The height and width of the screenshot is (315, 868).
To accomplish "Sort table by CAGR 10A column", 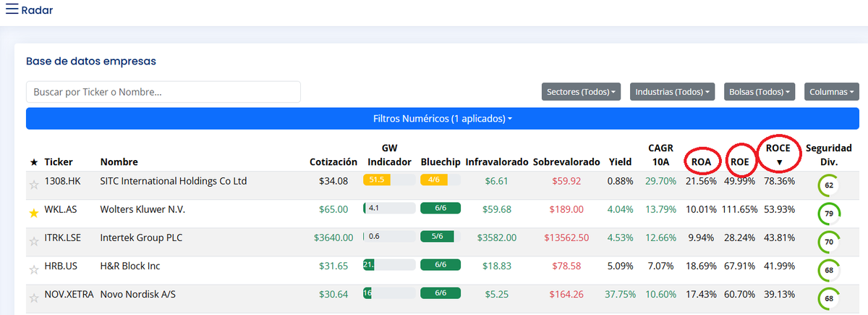I will click(662, 154).
